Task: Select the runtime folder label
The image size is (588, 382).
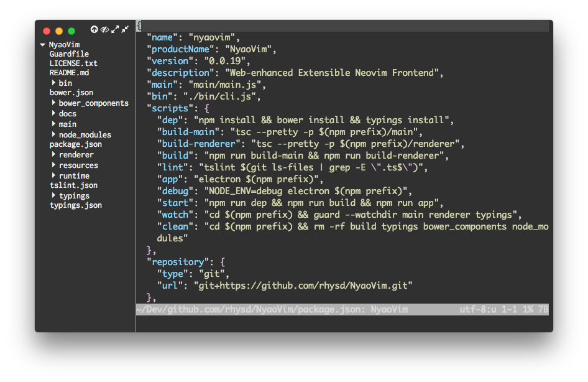Action: 74,176
